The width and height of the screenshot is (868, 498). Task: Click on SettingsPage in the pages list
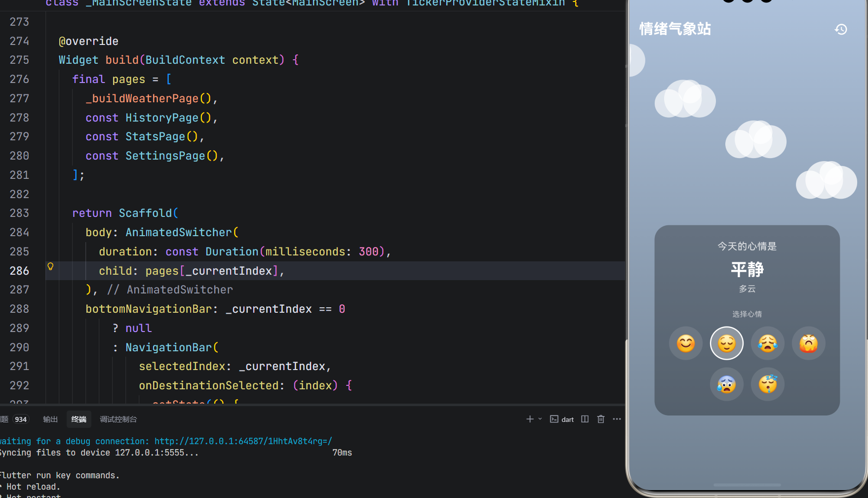165,156
